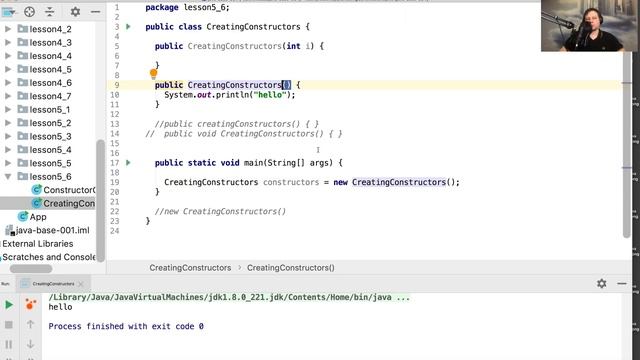Click the horizontal scrollbar of project panel
The height and width of the screenshot is (360, 640).
click(x=31, y=269)
